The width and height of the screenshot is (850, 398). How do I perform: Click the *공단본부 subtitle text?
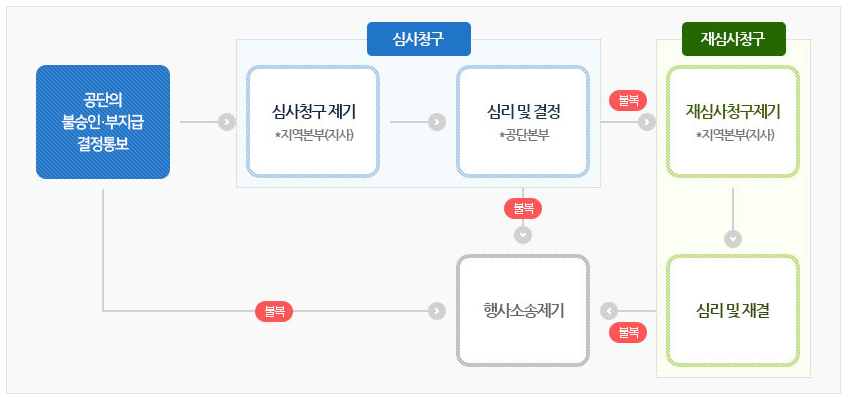click(524, 134)
